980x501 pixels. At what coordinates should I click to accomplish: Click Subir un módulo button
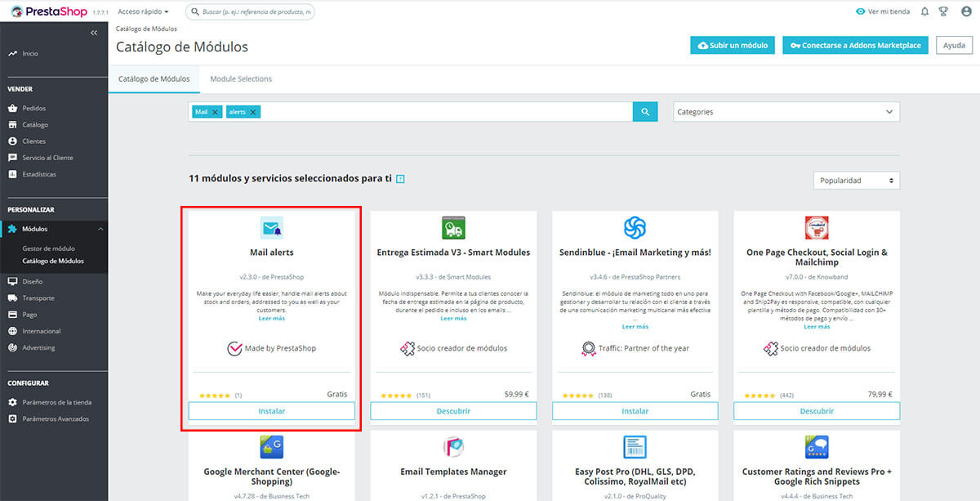click(x=733, y=46)
